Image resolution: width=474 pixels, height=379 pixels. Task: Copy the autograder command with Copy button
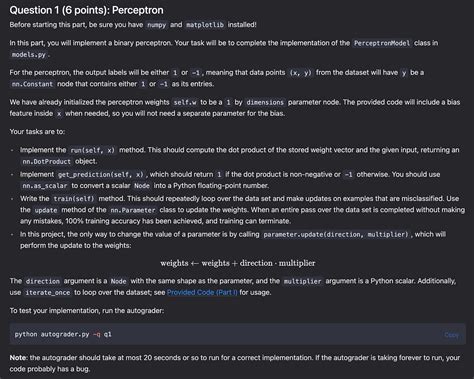(451, 334)
